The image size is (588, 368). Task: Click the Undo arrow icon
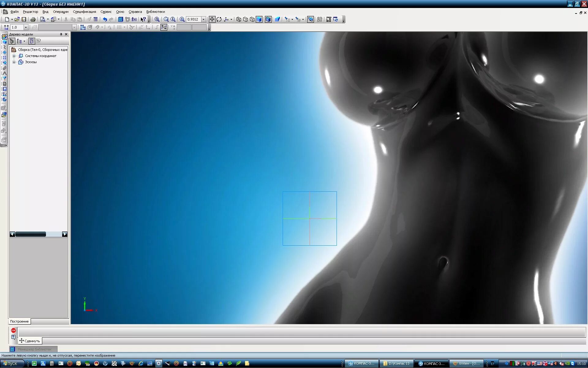tap(105, 19)
